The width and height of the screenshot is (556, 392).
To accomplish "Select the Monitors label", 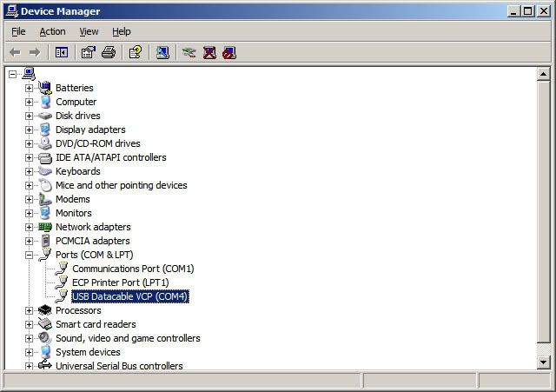I will tap(73, 213).
